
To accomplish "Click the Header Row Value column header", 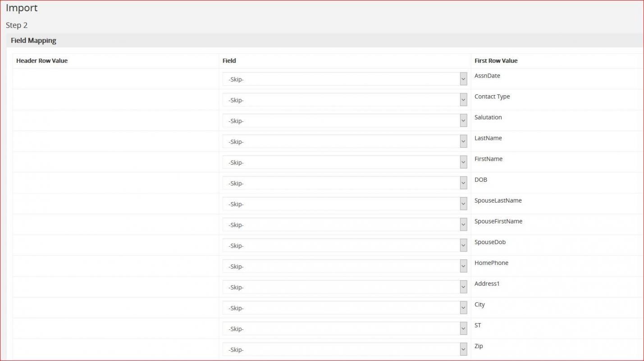I will click(42, 61).
